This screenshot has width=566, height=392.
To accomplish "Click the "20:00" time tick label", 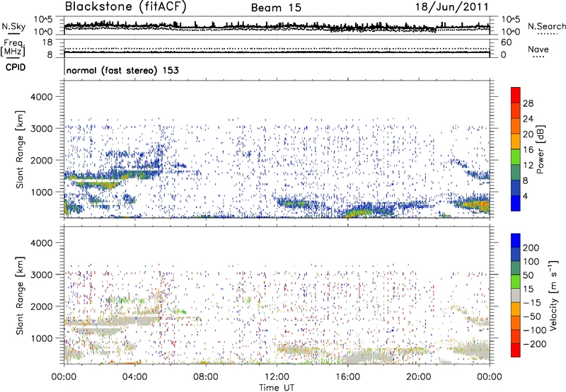I will click(x=418, y=377).
